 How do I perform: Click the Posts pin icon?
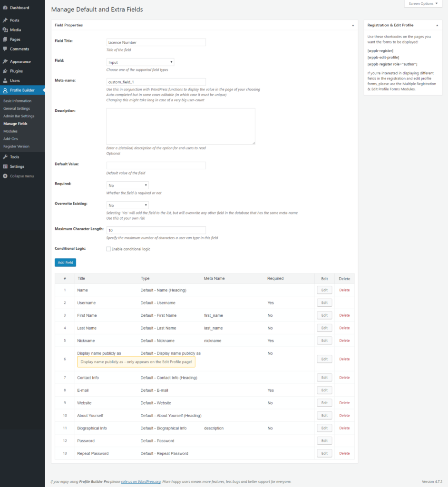(5, 20)
